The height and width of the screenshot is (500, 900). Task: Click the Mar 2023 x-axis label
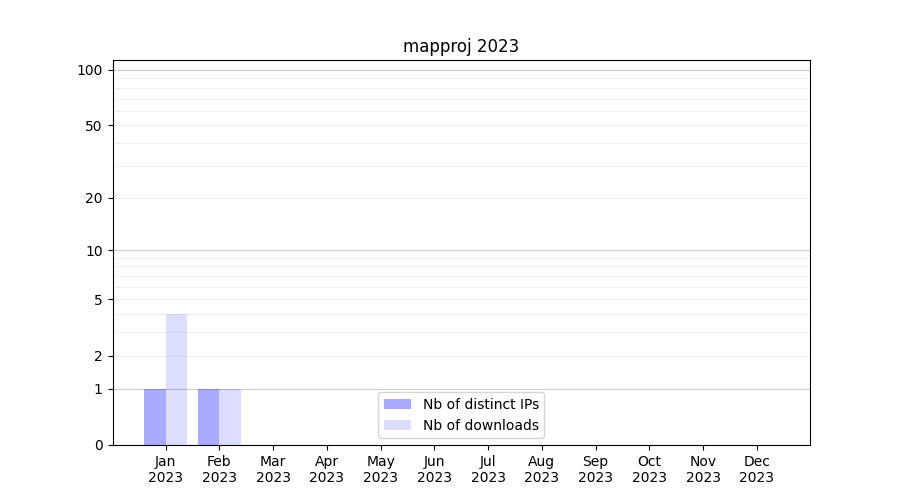pyautogui.click(x=273, y=469)
